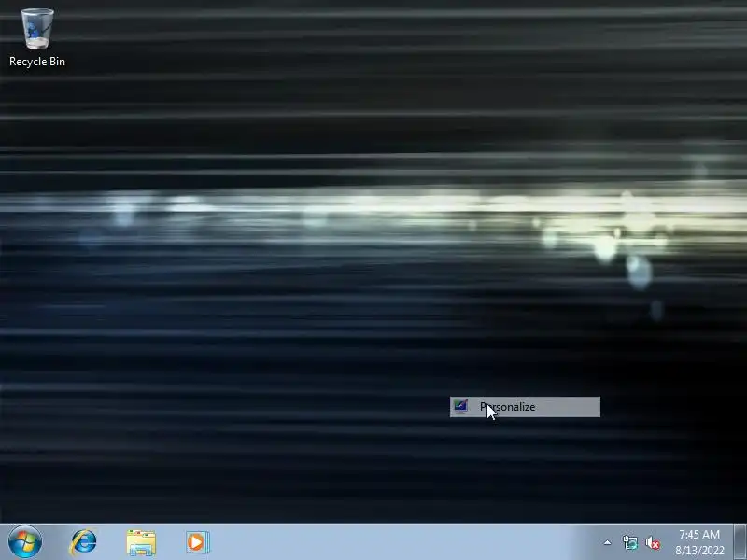Choose Personalize from the context menu
Screen dimensions: 747x560
click(x=525, y=407)
